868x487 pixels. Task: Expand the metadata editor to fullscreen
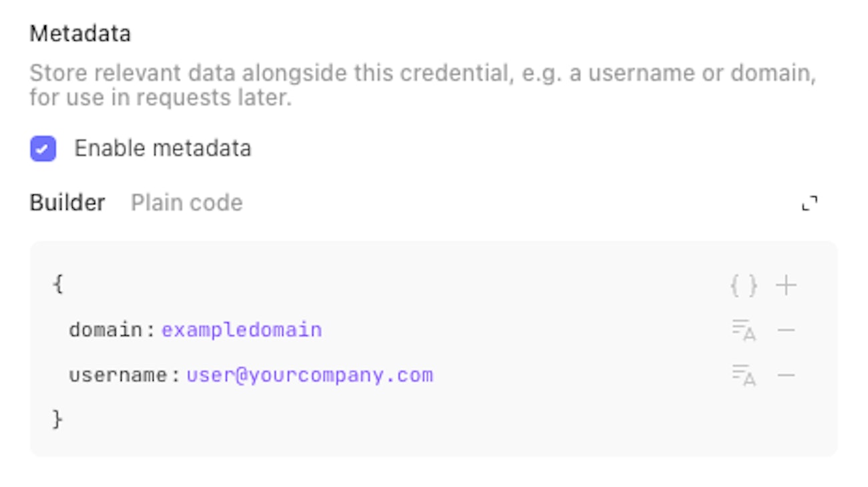tap(809, 203)
